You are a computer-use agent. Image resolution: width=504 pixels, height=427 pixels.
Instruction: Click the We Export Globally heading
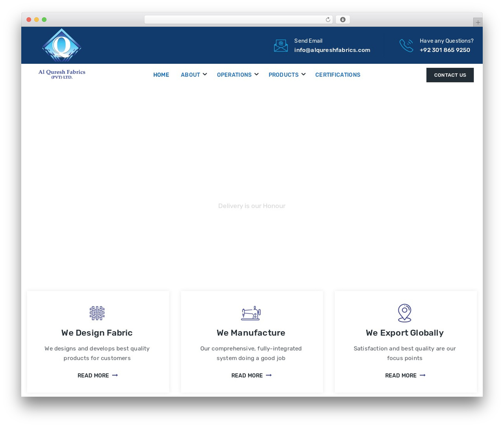[x=405, y=333]
